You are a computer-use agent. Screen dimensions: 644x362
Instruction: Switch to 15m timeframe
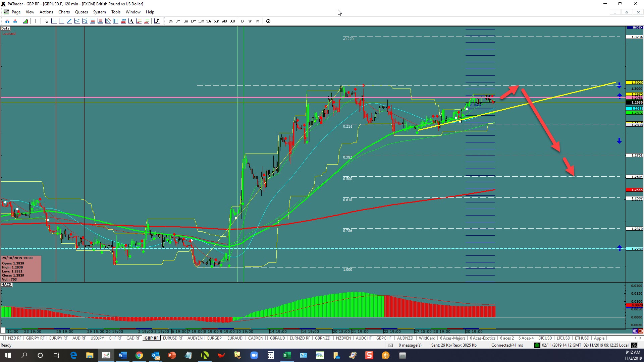201,21
